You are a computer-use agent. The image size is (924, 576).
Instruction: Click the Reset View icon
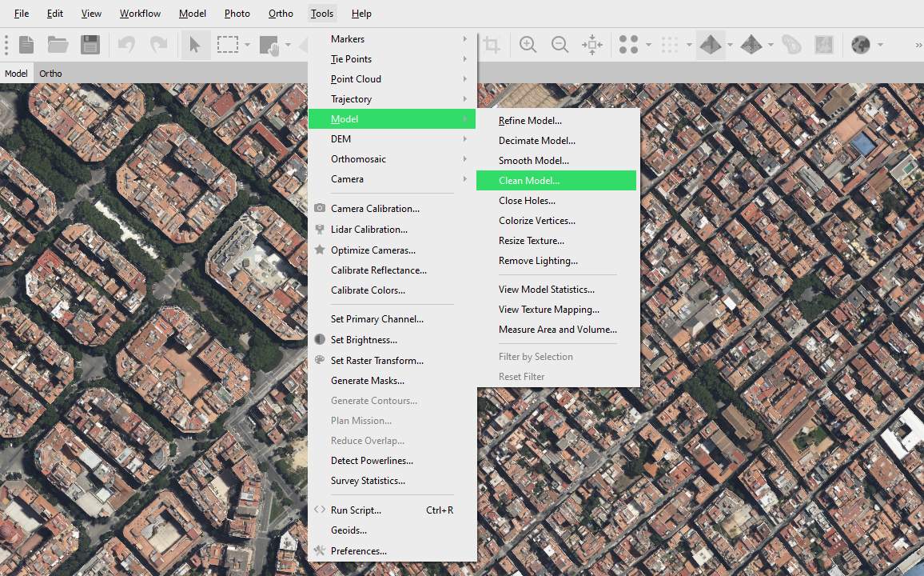592,45
